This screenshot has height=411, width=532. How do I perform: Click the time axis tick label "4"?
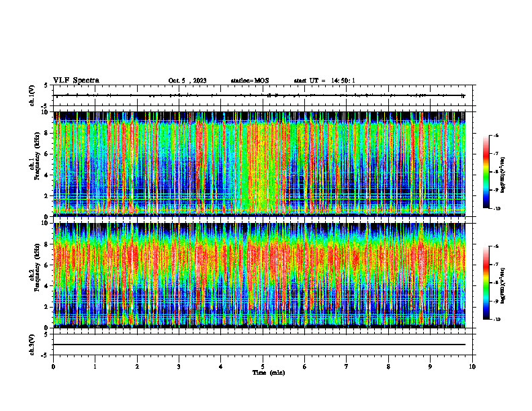point(221,367)
